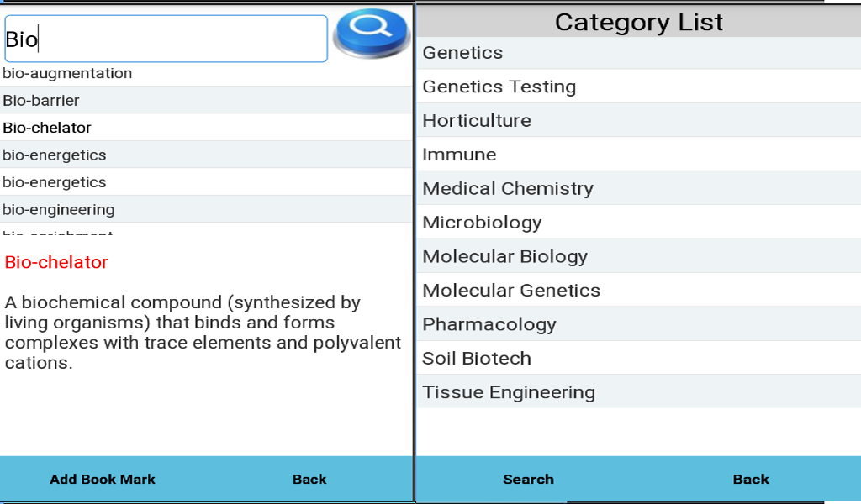Open the Microbiology category
Screen dimensions: 861x504
click(x=481, y=222)
